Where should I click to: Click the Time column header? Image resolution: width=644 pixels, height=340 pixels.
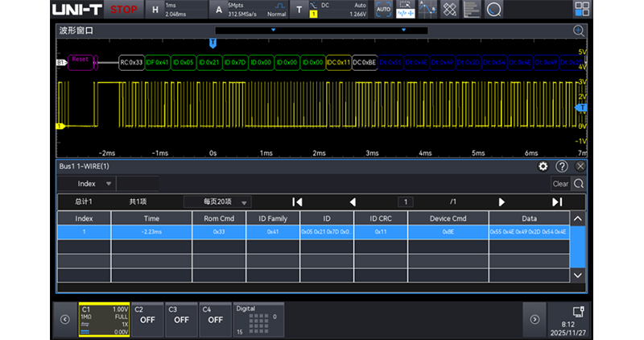tap(151, 218)
